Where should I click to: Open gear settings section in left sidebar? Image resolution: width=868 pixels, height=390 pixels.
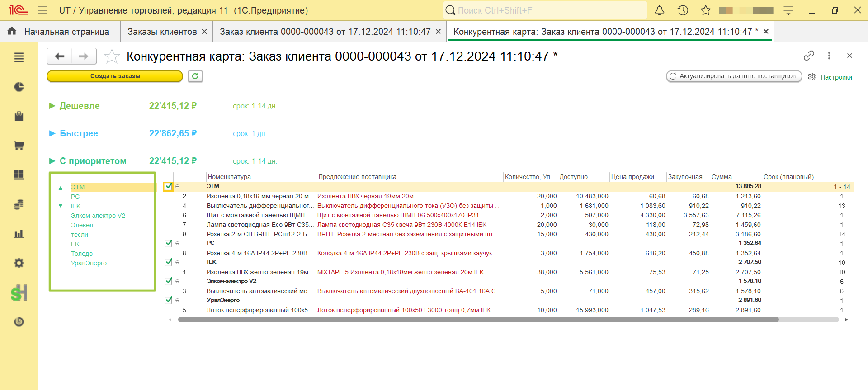[19, 263]
